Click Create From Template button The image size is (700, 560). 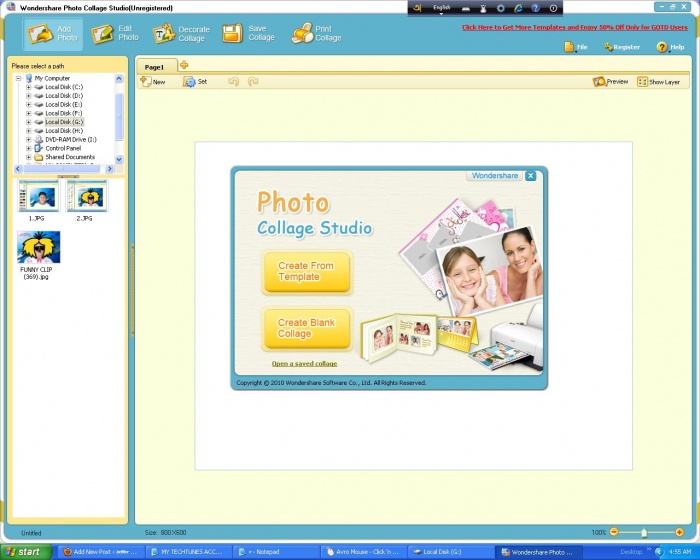(307, 272)
